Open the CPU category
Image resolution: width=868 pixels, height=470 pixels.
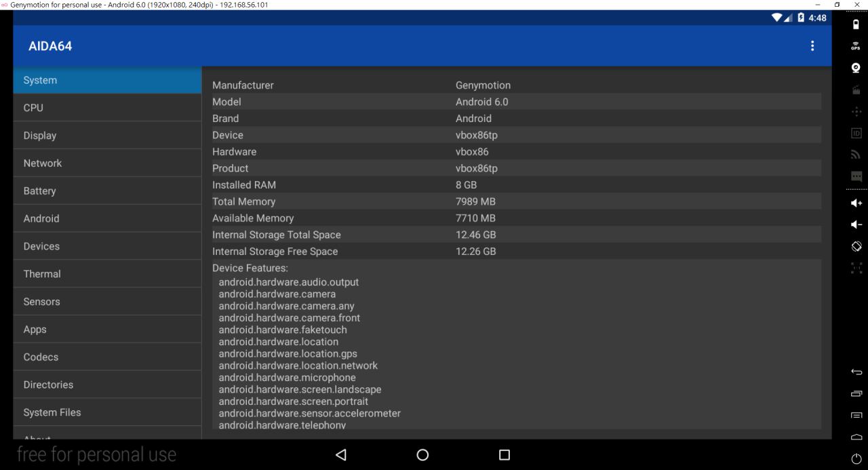click(107, 108)
